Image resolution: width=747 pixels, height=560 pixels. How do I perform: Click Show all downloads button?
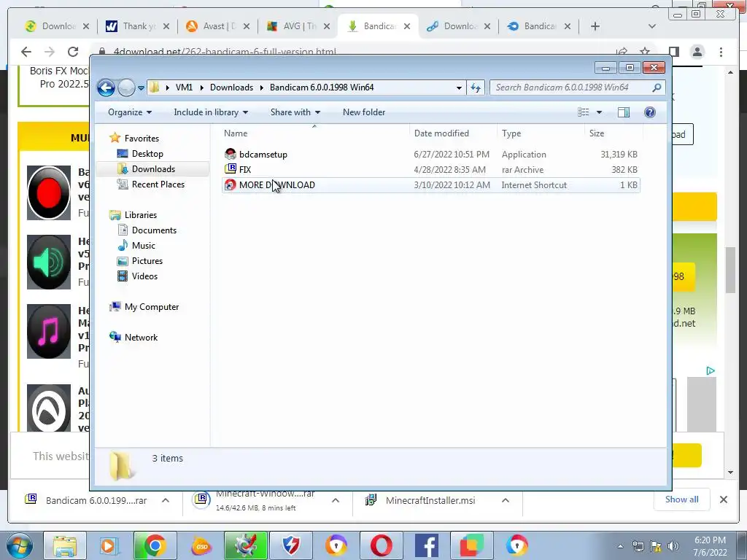(x=682, y=499)
